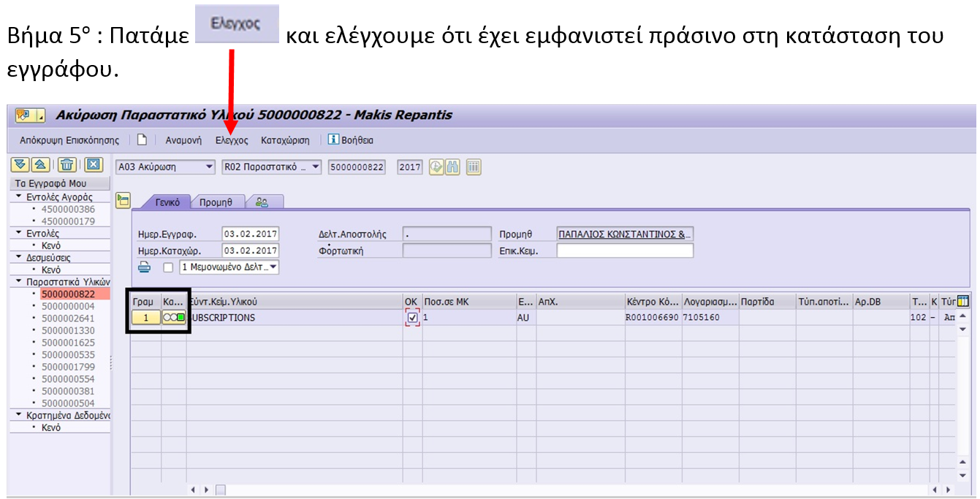This screenshot has width=980, height=499.
Task: Click the year field 2017
Action: coord(410,167)
